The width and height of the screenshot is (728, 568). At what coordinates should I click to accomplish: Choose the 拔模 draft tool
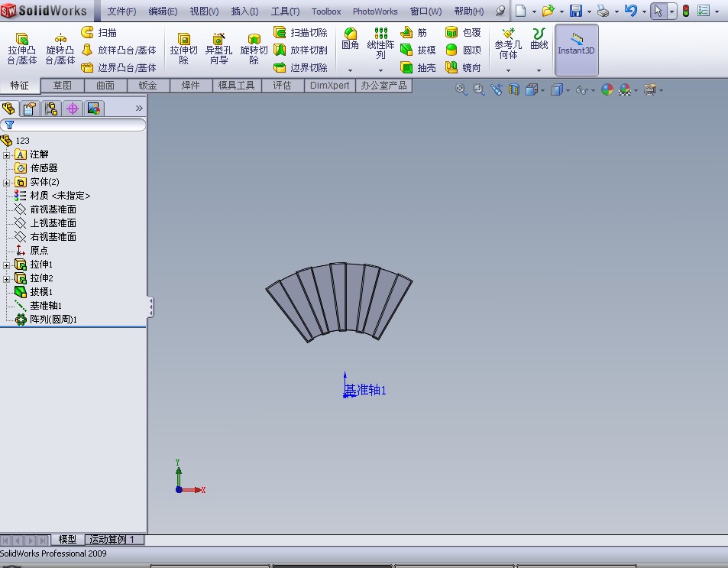coord(418,50)
